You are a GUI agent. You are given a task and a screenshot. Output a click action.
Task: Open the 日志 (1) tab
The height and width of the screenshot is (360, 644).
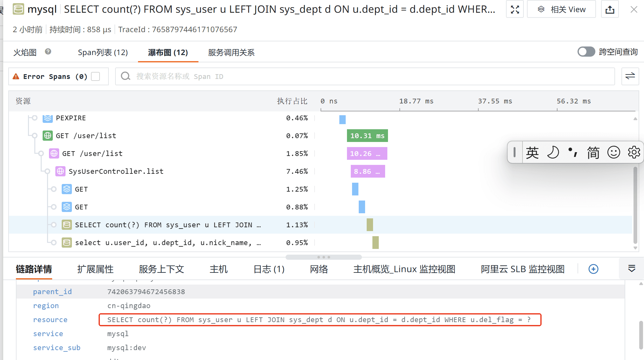tap(269, 269)
